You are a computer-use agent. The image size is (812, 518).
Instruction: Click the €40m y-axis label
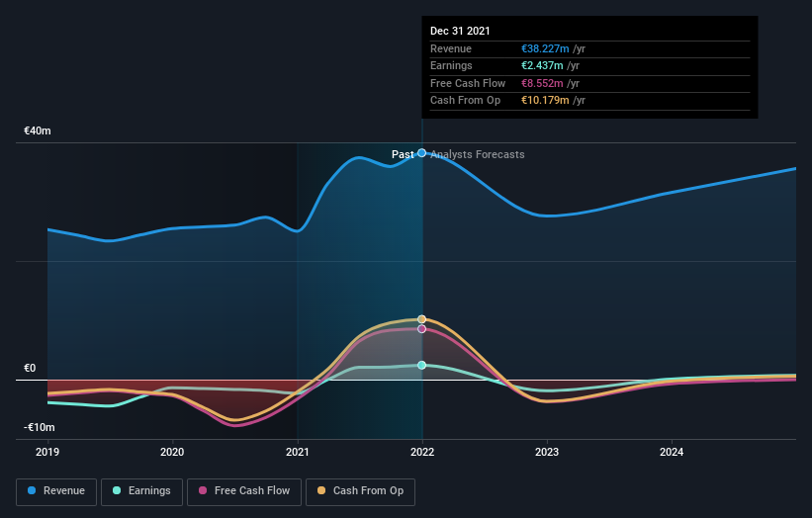[38, 130]
